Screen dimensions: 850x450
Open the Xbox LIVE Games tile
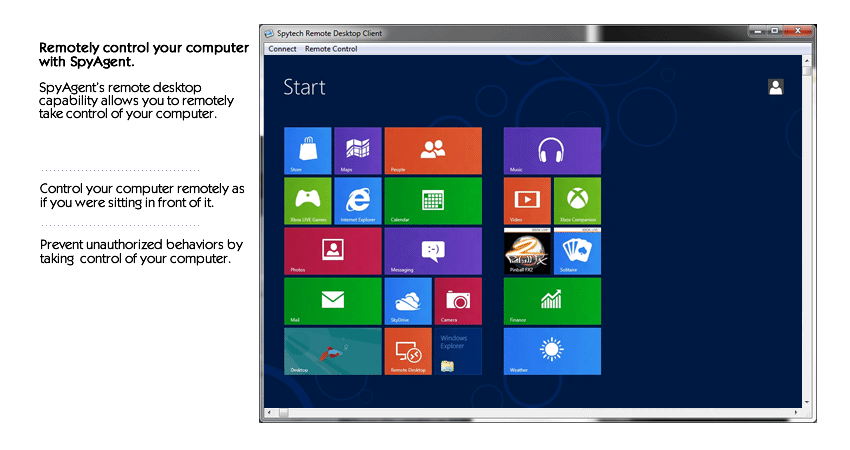(308, 201)
